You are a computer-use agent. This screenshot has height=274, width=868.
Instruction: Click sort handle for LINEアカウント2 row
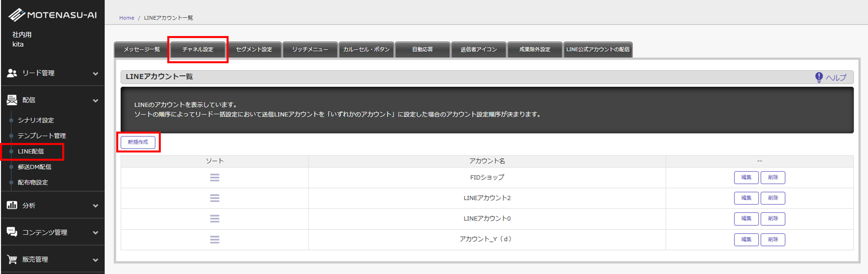pyautogui.click(x=215, y=198)
